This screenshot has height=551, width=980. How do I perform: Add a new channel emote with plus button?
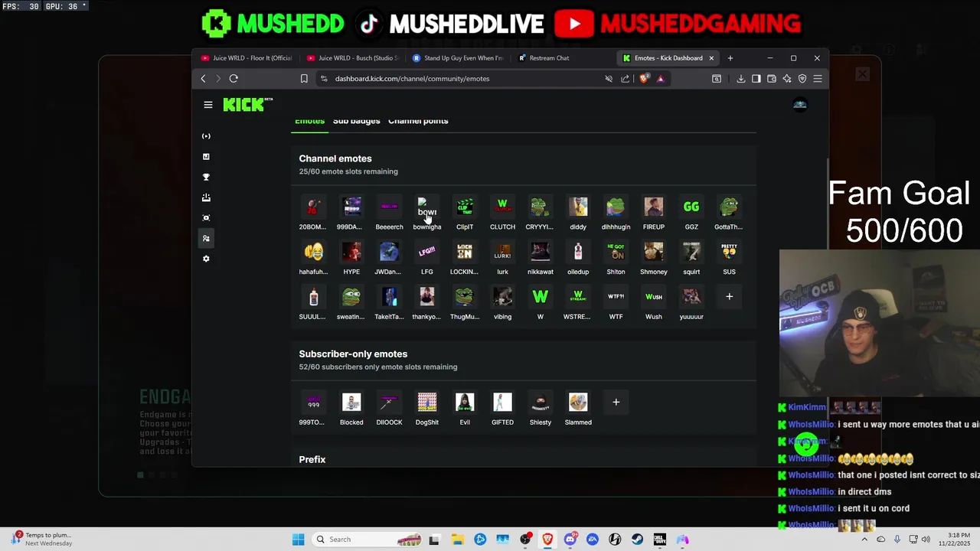pyautogui.click(x=729, y=296)
